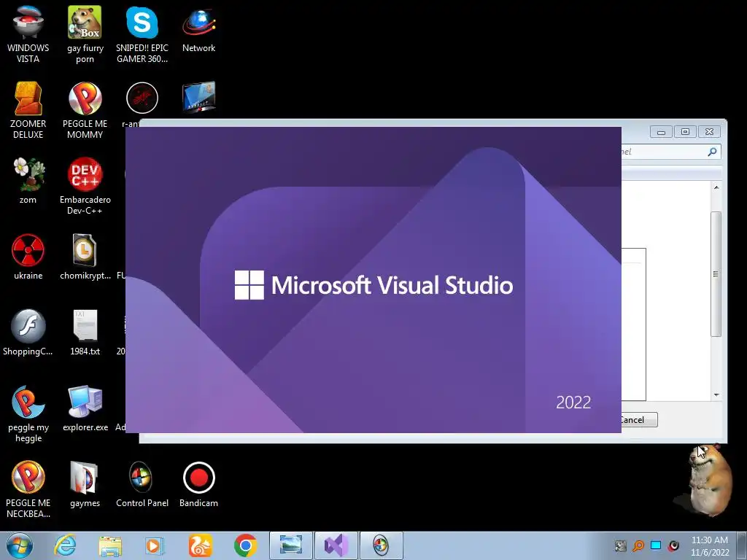Select the ShoppingC Flash icon

28,332
